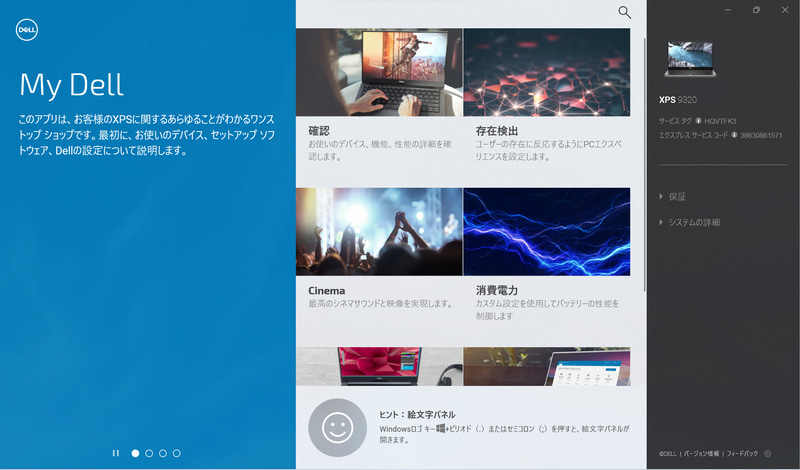The width and height of the screenshot is (800, 470).
Task: Select express service code 38630861571
Action: (x=761, y=135)
